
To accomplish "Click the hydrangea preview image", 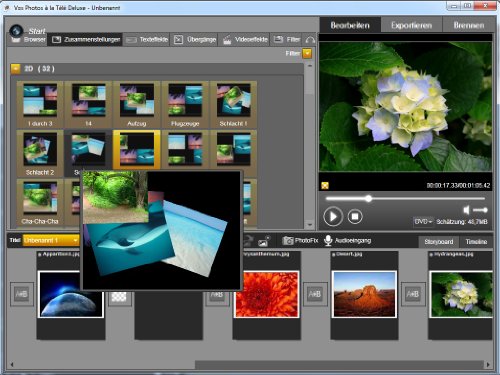I will (405, 107).
